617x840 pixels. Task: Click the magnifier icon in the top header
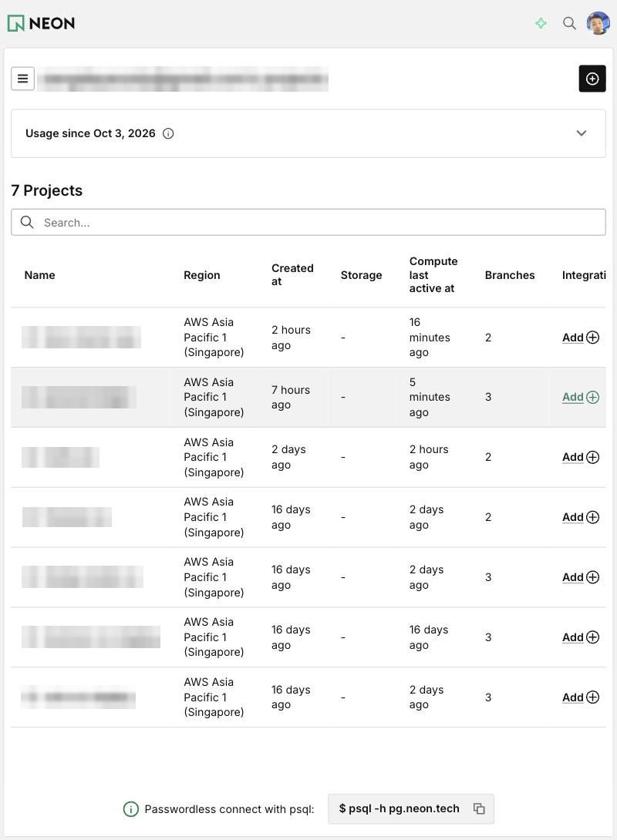(569, 23)
